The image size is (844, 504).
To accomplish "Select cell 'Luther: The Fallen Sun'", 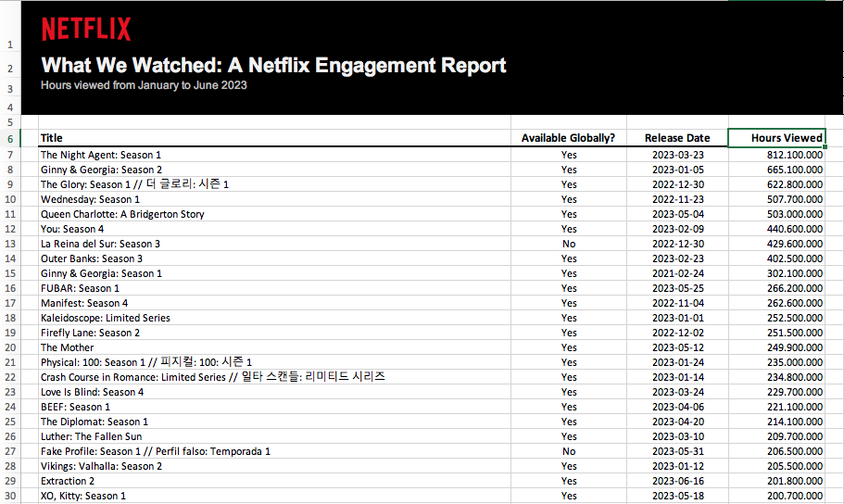I will [274, 436].
